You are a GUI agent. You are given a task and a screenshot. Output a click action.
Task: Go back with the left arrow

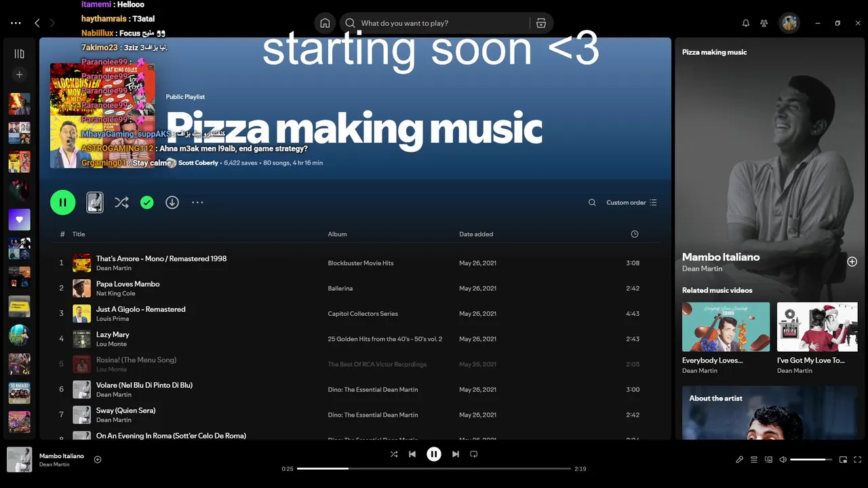[37, 23]
